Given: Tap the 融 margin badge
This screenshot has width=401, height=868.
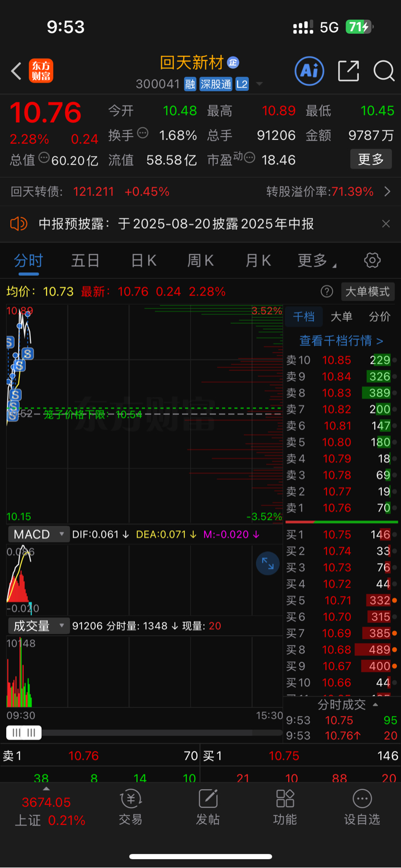Looking at the screenshot, I should point(190,85).
